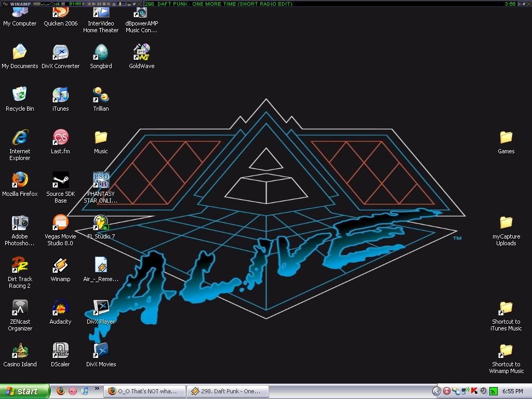
Task: Launch iTunes from the Quick Launch bar
Action: click(x=85, y=391)
